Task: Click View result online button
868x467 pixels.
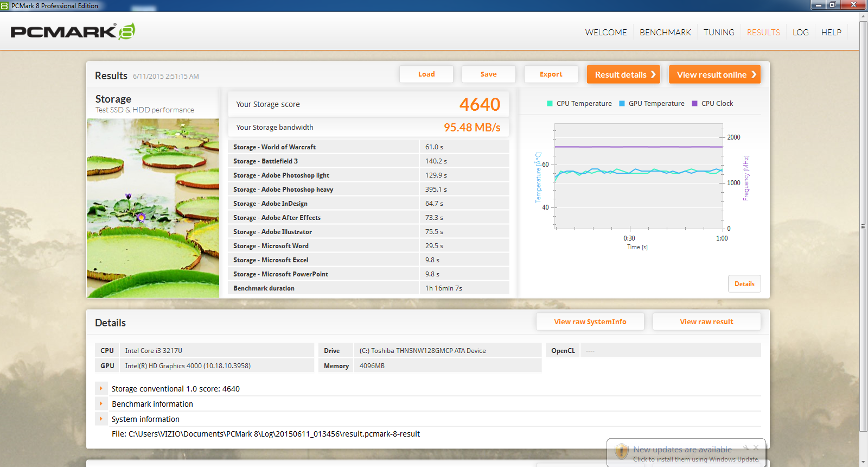Action: click(x=714, y=74)
